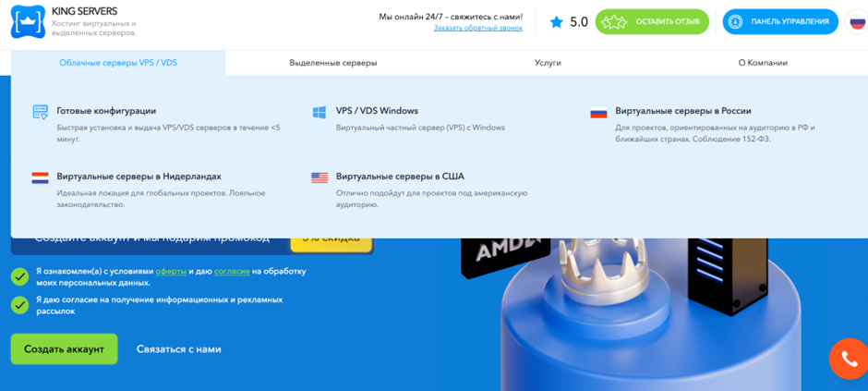
Task: Click description Быстрая установка и выдача VPS/VDS
Action: coord(168,133)
